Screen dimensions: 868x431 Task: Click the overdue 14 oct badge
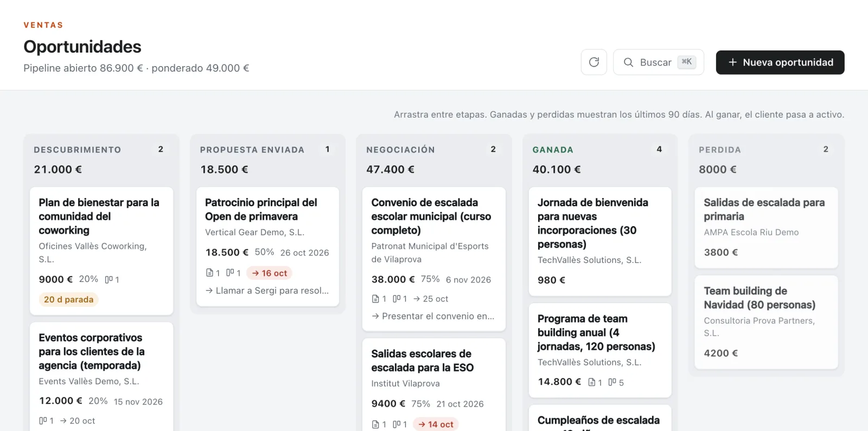click(436, 424)
